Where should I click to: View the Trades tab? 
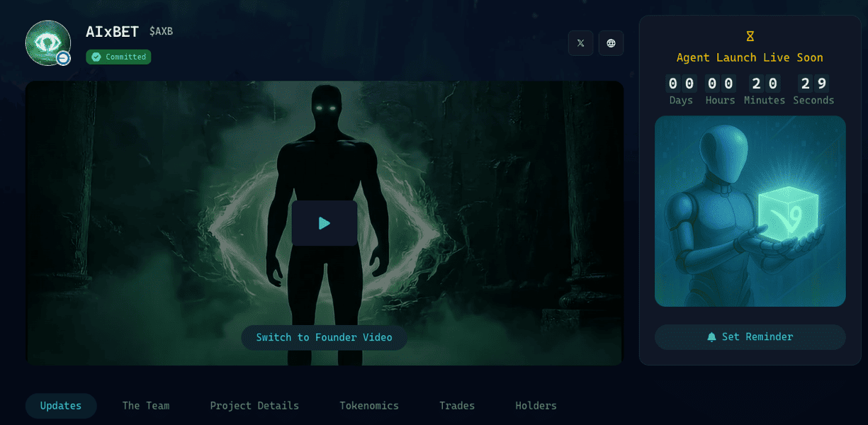457,406
